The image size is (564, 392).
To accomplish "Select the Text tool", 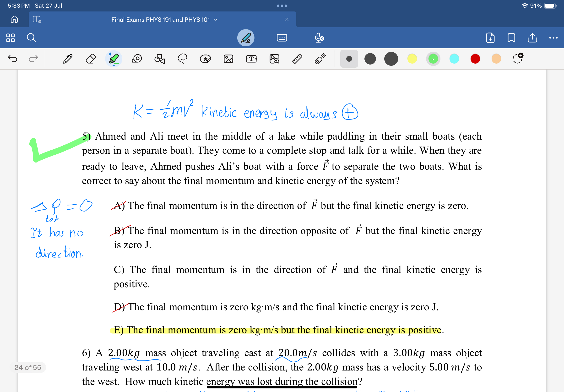I will [x=251, y=59].
